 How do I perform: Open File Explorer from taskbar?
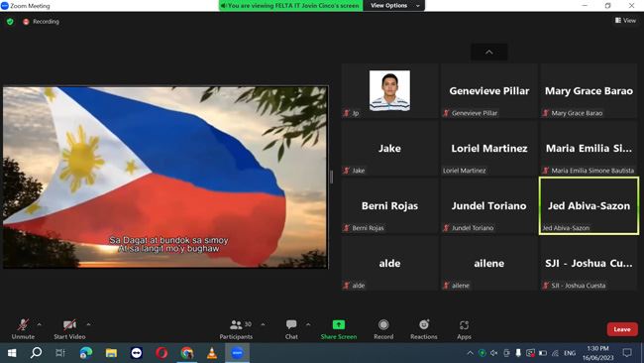pos(111,353)
